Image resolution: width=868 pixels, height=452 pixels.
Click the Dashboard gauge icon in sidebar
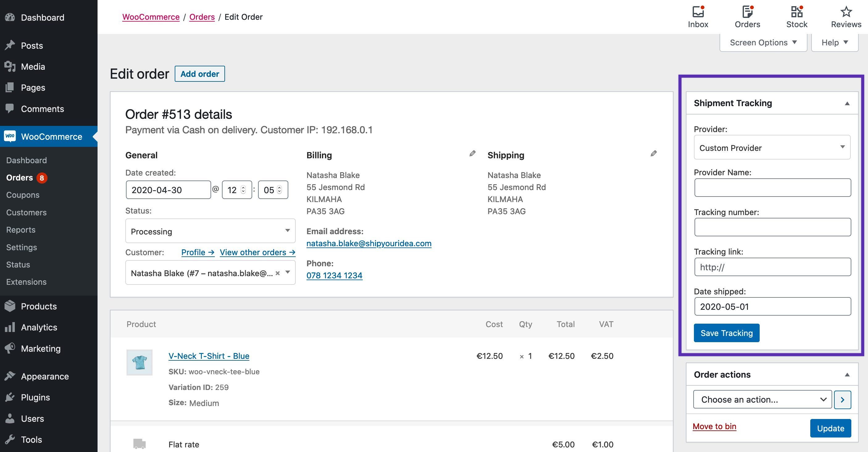tap(10, 17)
